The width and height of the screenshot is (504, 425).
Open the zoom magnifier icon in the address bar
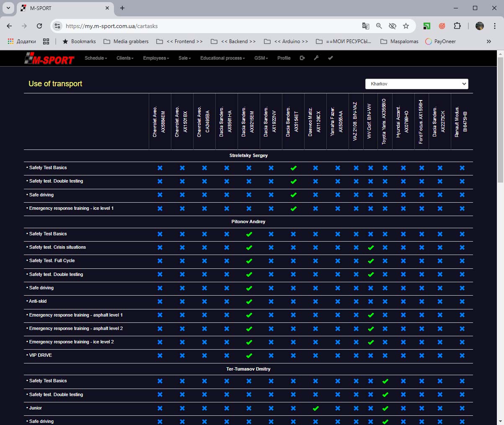(x=379, y=26)
